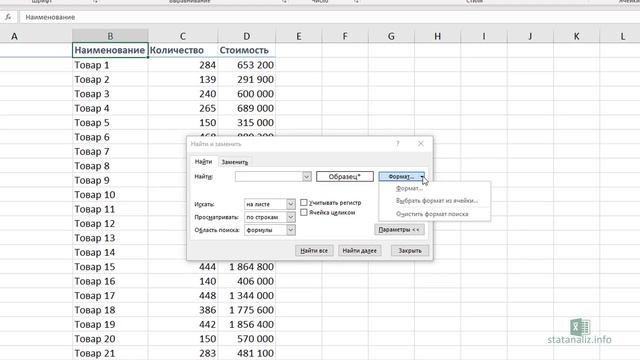Enable Ячейка целиком checkbox
640x360 pixels.
coord(304,212)
